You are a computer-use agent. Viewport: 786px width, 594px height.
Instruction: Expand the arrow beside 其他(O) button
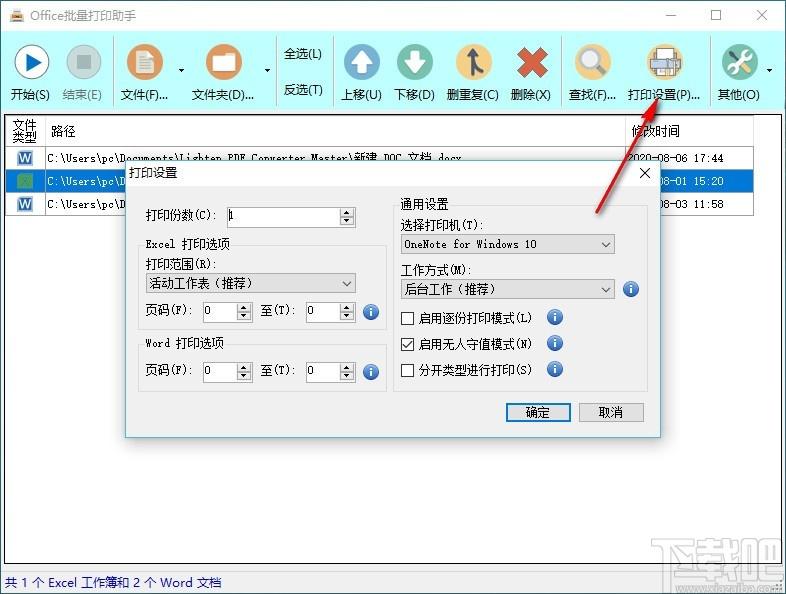pyautogui.click(x=769, y=70)
